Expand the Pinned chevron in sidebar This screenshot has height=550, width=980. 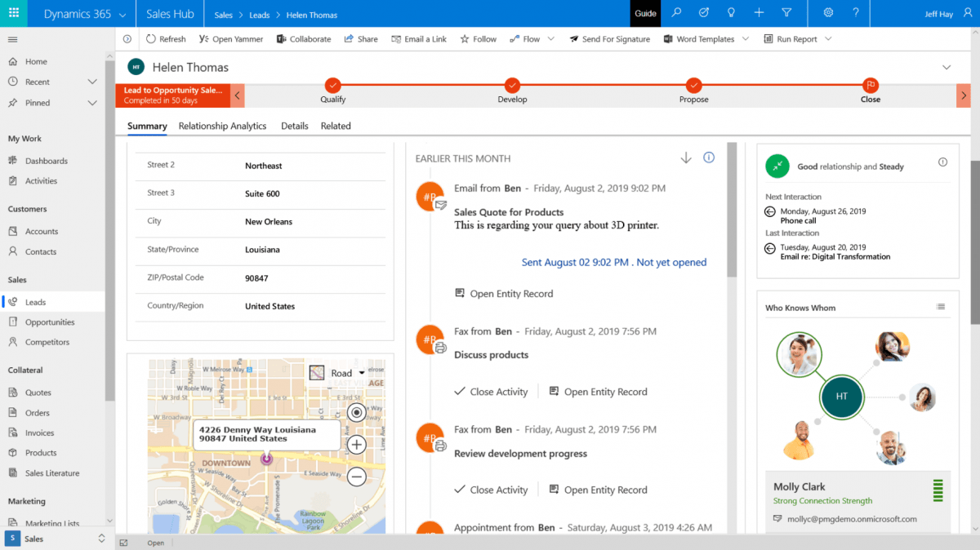point(92,103)
